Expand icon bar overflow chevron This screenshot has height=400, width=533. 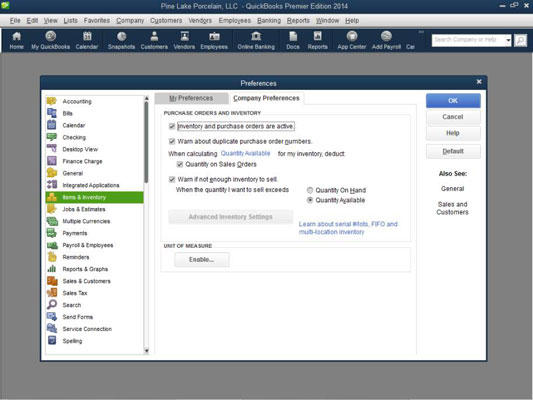[x=421, y=32]
